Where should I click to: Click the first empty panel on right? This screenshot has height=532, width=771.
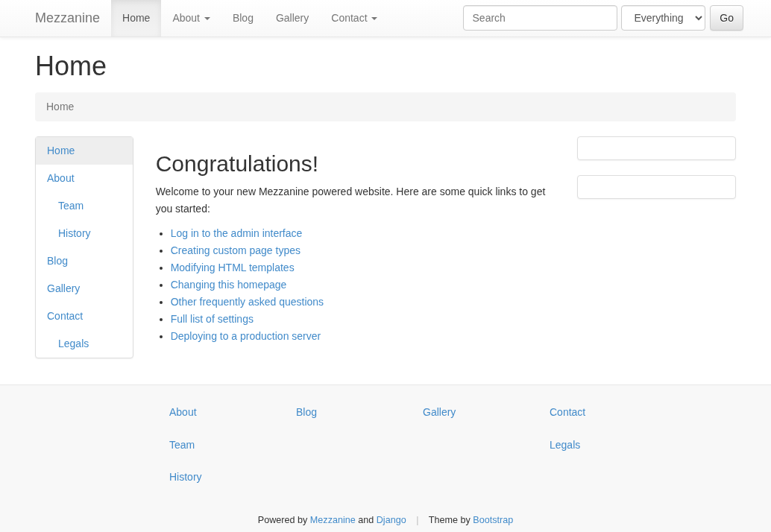point(656,148)
